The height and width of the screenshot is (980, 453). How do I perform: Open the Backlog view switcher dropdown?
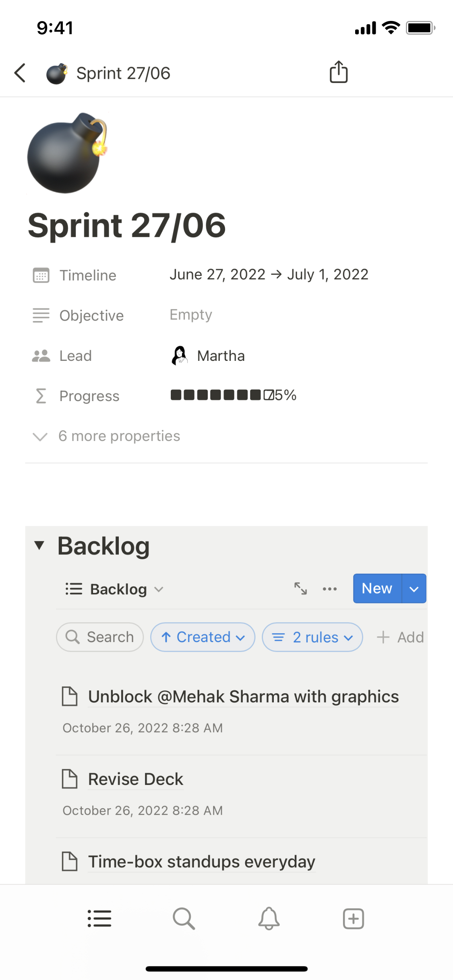pyautogui.click(x=115, y=589)
